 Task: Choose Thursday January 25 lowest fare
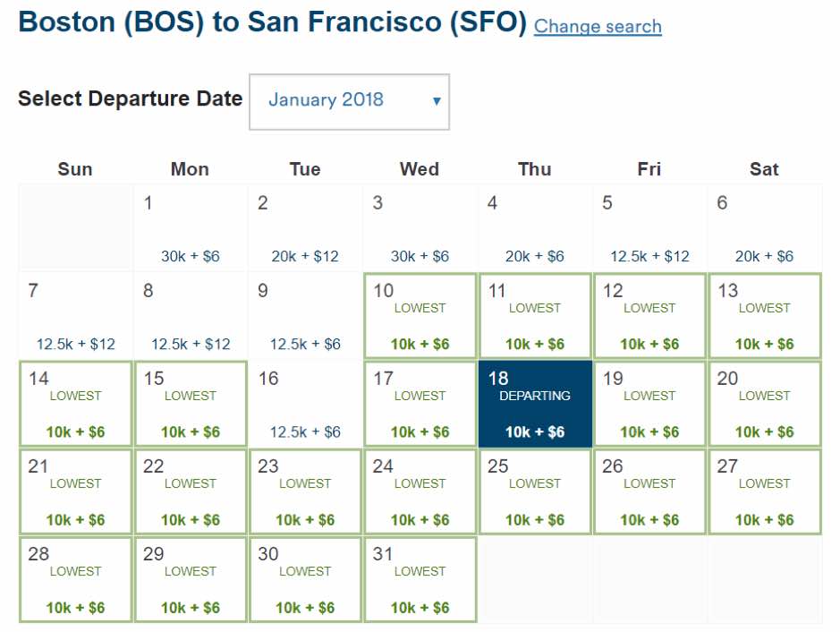click(x=535, y=492)
